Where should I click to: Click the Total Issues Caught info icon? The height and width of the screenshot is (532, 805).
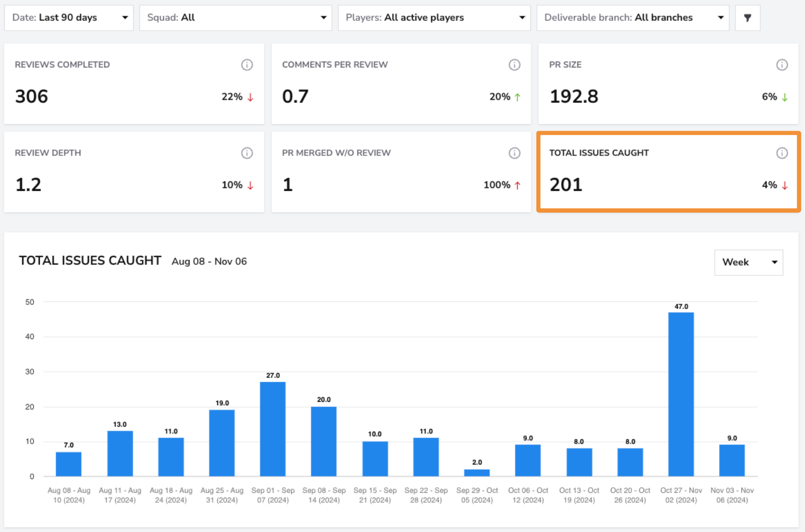782,153
